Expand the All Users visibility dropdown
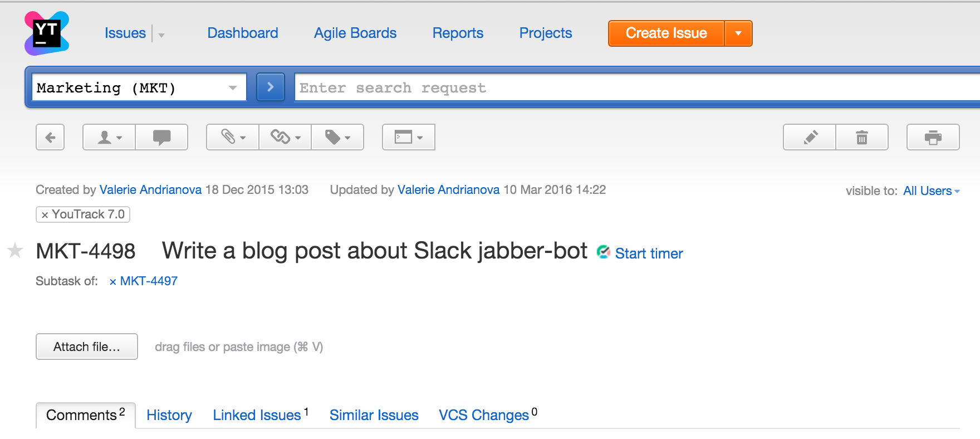Viewport: 980px width, 439px height. tap(932, 191)
